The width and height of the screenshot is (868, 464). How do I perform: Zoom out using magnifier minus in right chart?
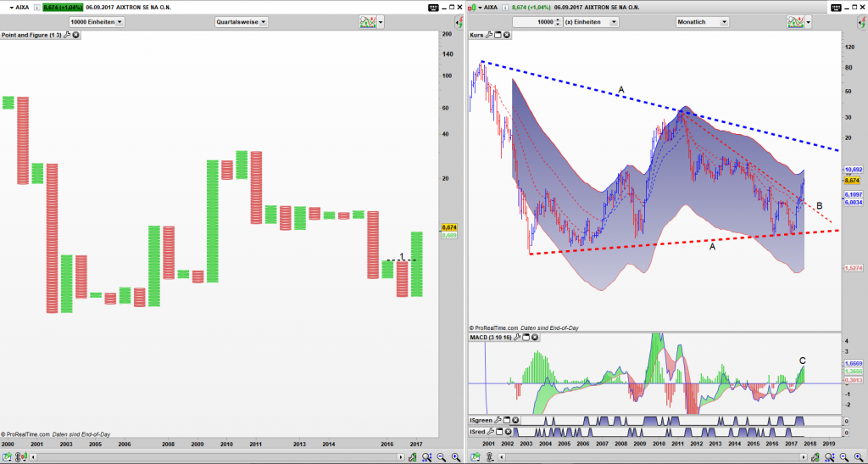coord(843,457)
